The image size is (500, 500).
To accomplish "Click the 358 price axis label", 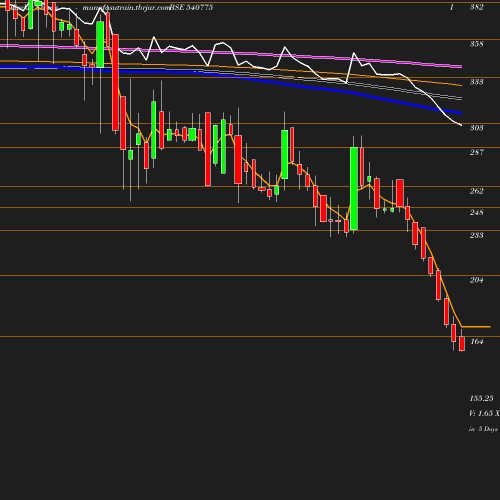I will tap(477, 44).
